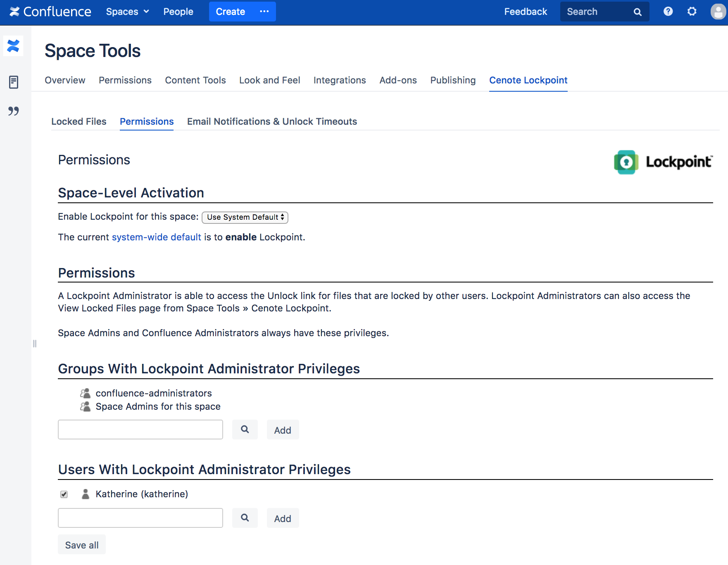Viewport: 728px width, 565px height.
Task: Expand the Spaces menu
Action: (x=127, y=12)
